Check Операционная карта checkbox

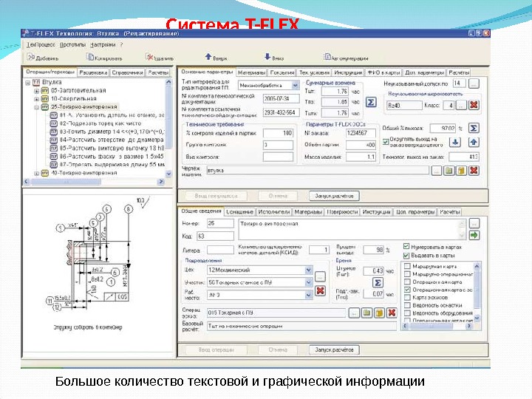click(x=408, y=282)
